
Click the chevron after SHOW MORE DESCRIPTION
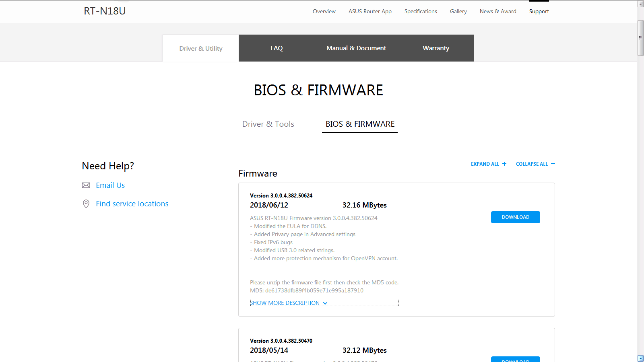(x=325, y=303)
